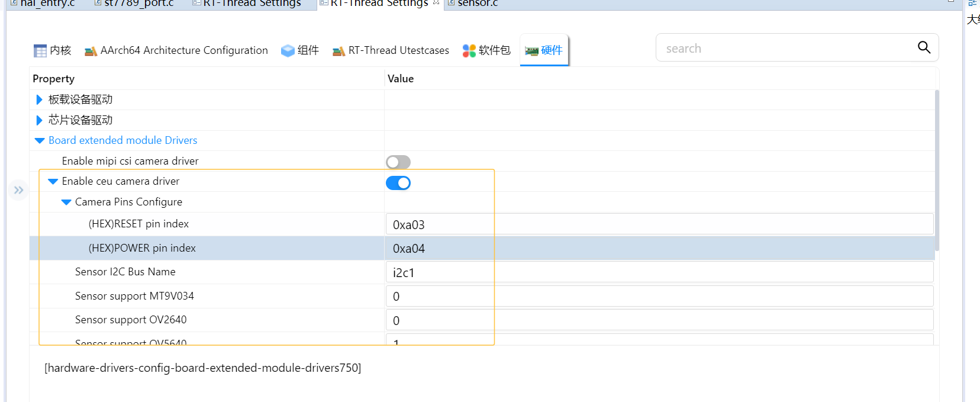Edit the Sensor support MT9V034 value
This screenshot has height=402, width=980.
coord(659,296)
